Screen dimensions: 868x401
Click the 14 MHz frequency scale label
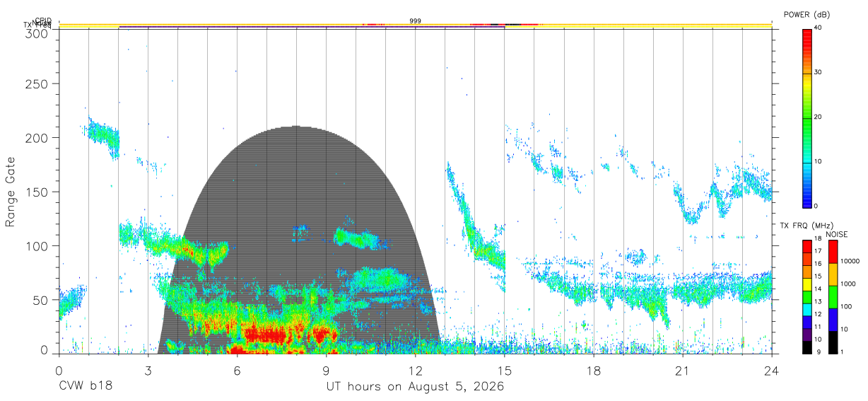[817, 289]
